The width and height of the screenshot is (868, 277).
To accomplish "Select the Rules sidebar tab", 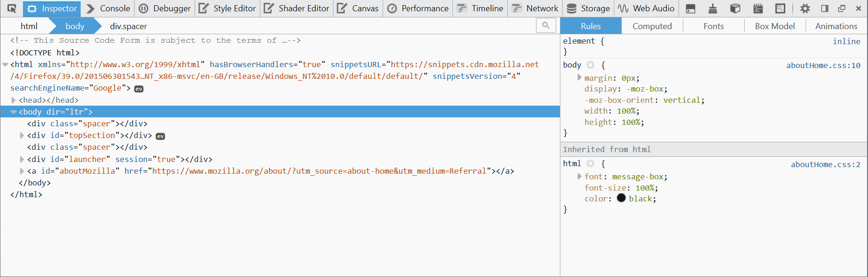I will (x=591, y=26).
